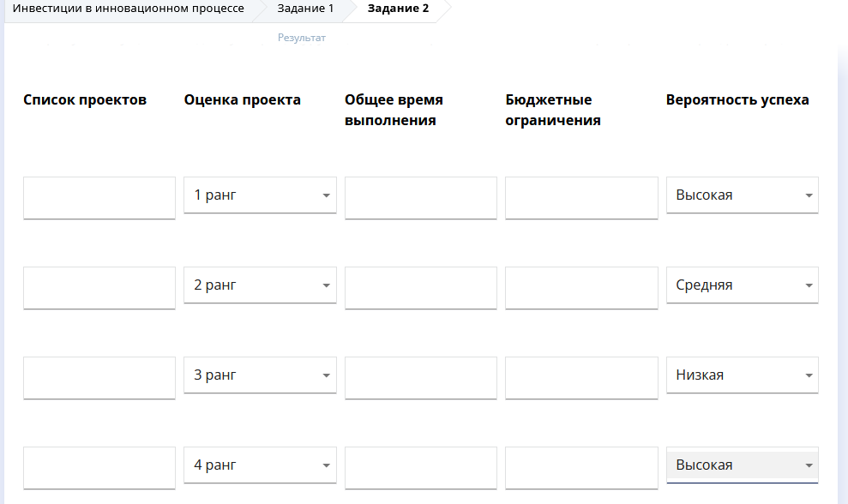The image size is (848, 504).
Task: Open first-row 'Высокая' success probability dropdown
Action: point(742,195)
